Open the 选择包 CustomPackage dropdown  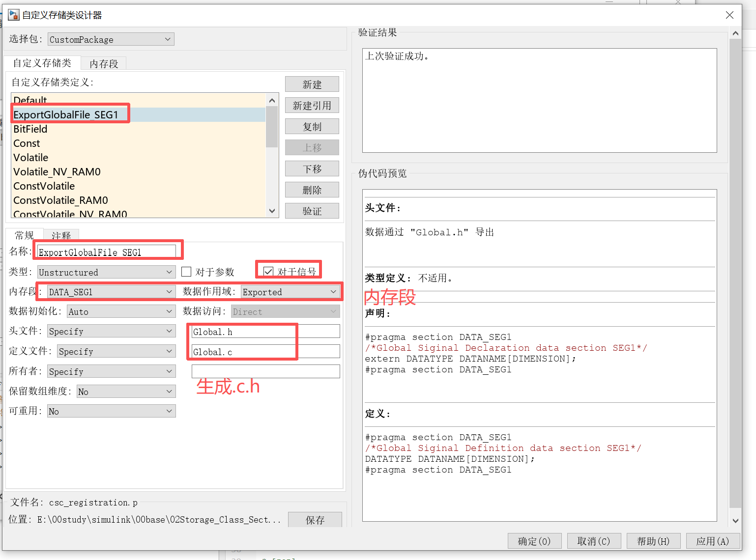tap(111, 39)
